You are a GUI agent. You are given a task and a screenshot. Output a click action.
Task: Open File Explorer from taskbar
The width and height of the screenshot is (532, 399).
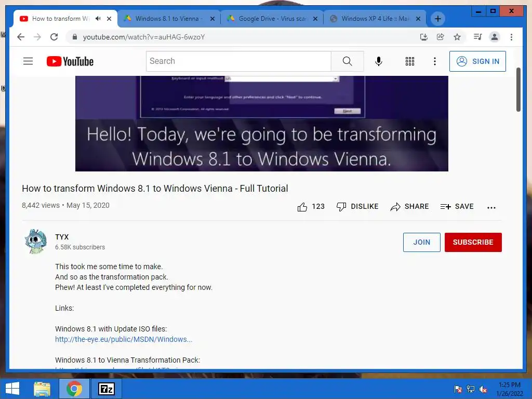click(42, 389)
